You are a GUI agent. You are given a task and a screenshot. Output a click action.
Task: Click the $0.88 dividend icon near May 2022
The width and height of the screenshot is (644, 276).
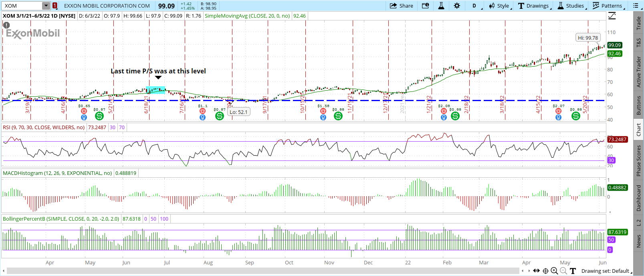[576, 116]
